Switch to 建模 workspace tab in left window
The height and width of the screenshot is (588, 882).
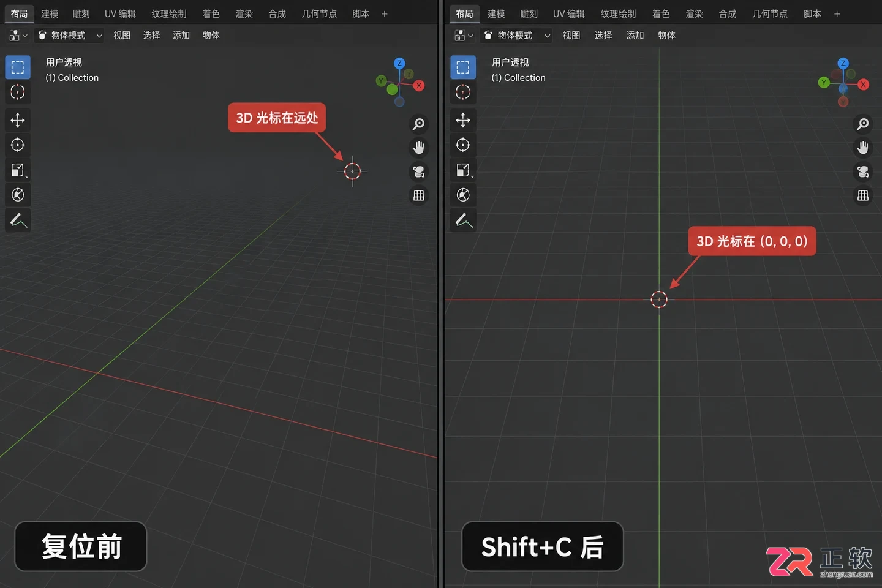(x=50, y=13)
